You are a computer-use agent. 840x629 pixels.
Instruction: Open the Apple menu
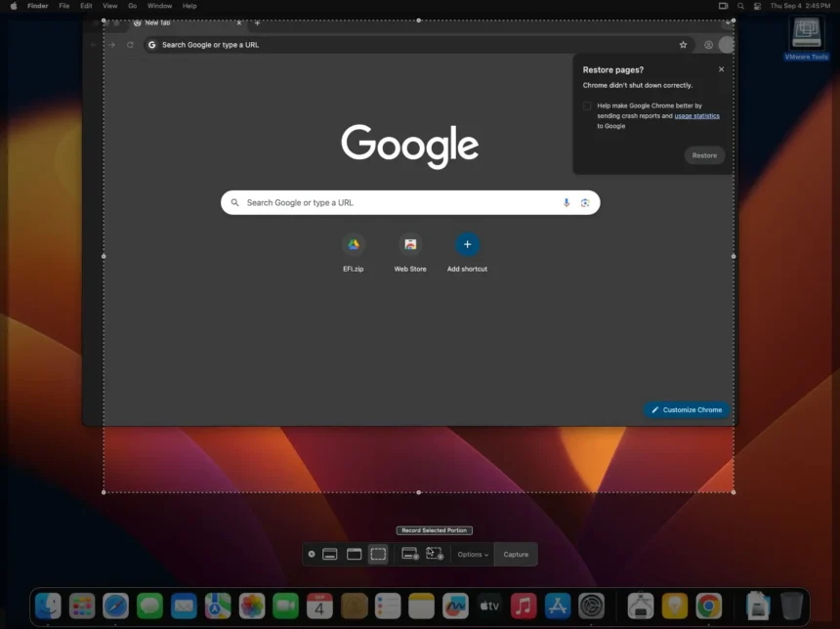[x=14, y=6]
